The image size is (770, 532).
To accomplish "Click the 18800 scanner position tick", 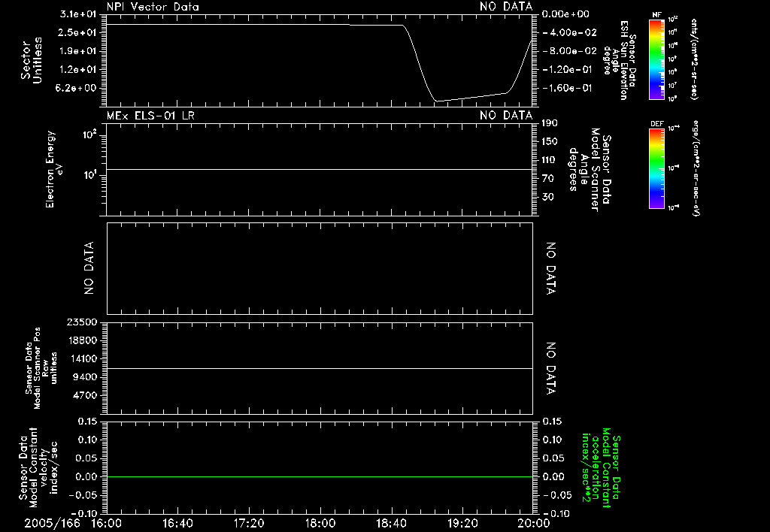I will pos(82,340).
